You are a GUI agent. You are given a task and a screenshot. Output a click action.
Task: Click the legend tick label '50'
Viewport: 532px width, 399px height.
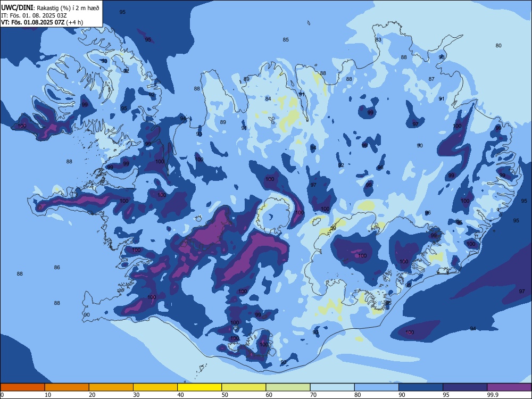point(225,395)
